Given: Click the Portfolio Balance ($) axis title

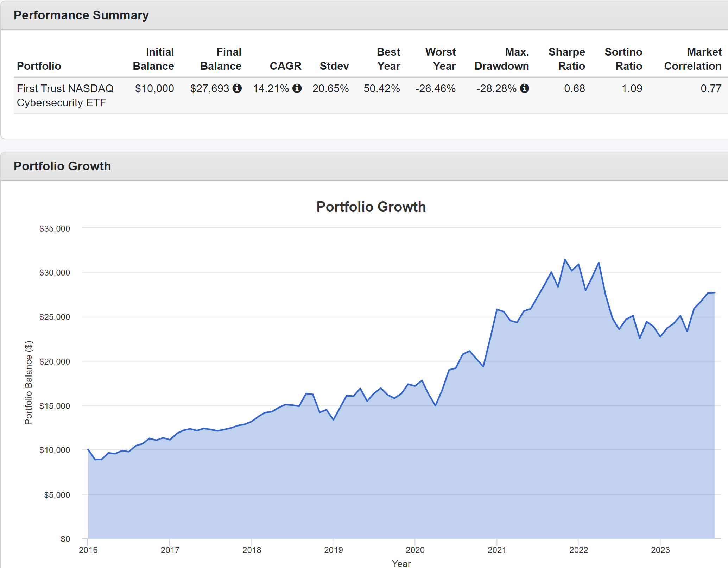Looking at the screenshot, I should coord(29,383).
